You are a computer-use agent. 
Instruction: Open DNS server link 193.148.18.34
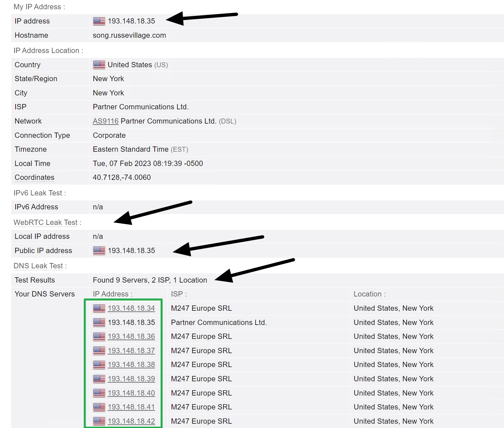pyautogui.click(x=131, y=308)
